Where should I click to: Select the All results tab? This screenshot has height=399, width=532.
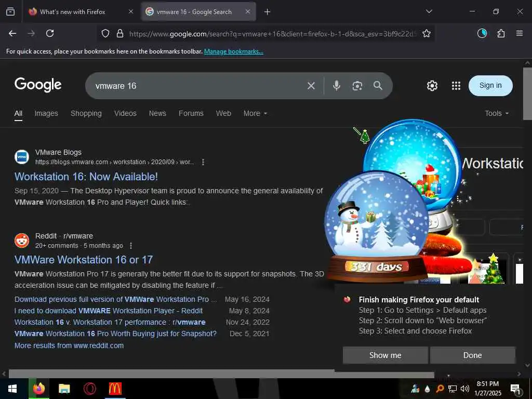18,113
